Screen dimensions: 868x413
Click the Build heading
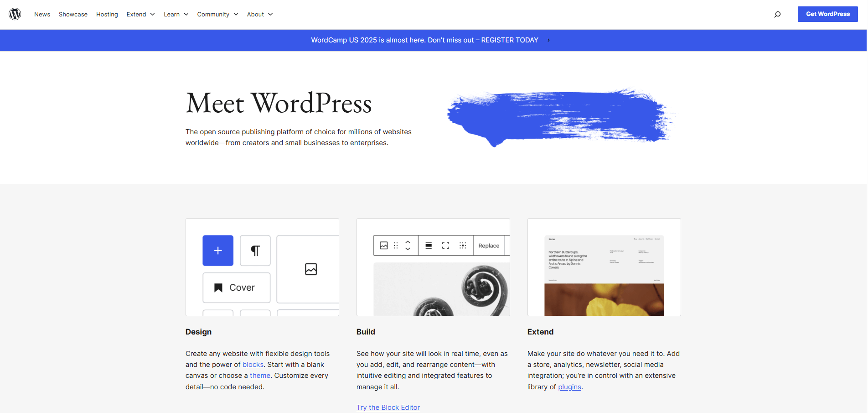point(366,332)
